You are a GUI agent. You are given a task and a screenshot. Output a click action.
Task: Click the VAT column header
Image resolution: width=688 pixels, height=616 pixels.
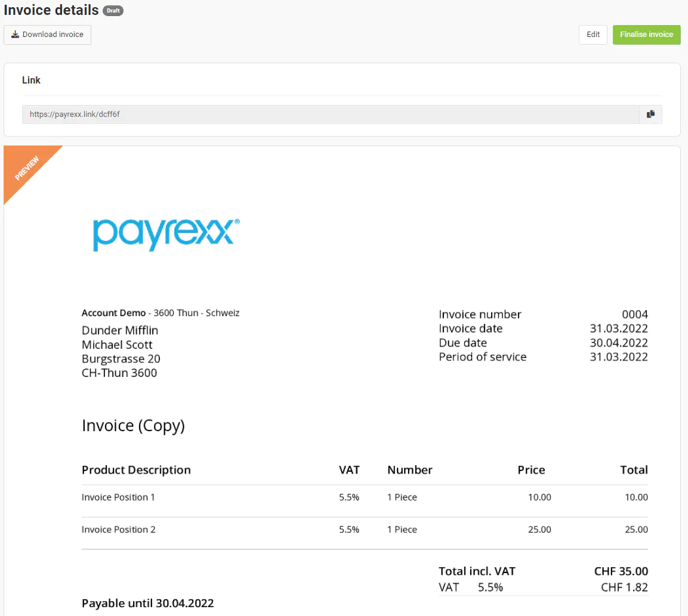pos(349,470)
